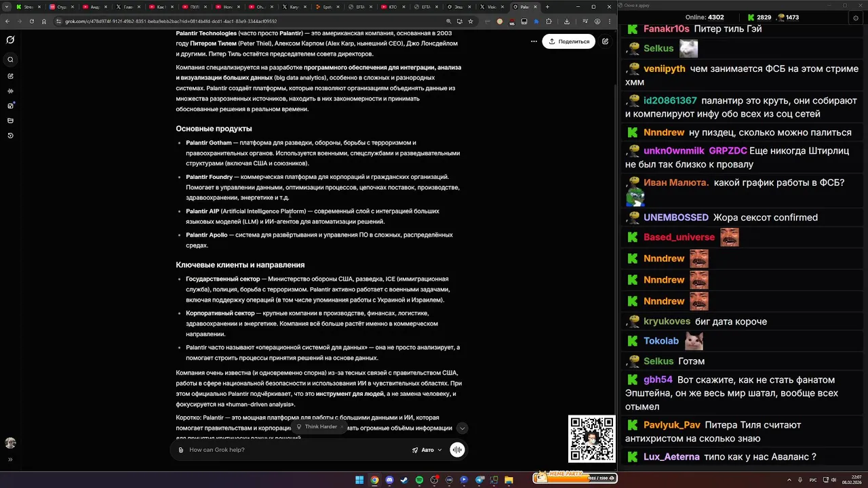
Task: Expand the Grok sidebar with double chevron
Action: click(10, 460)
